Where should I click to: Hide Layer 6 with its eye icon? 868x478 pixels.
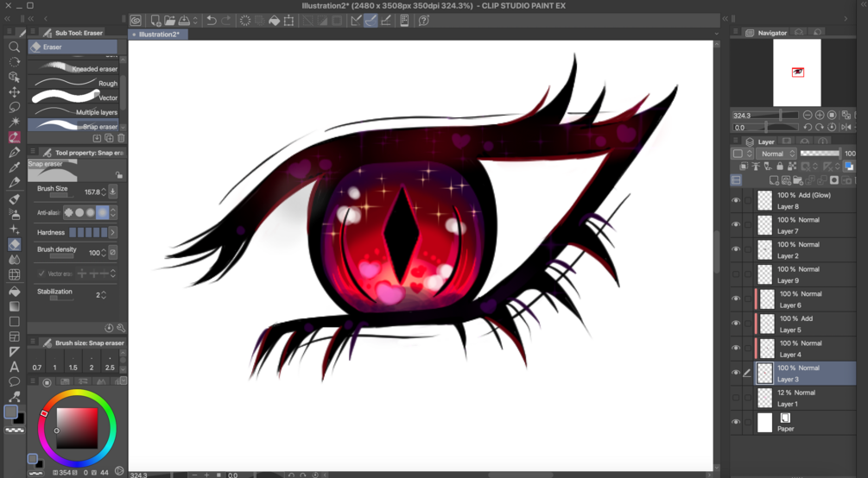pos(736,299)
